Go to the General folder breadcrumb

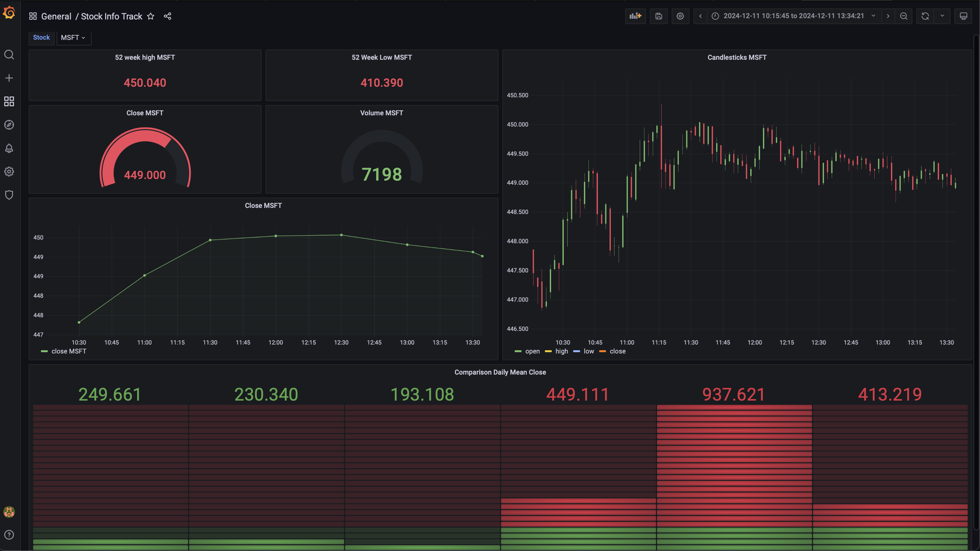point(56,16)
